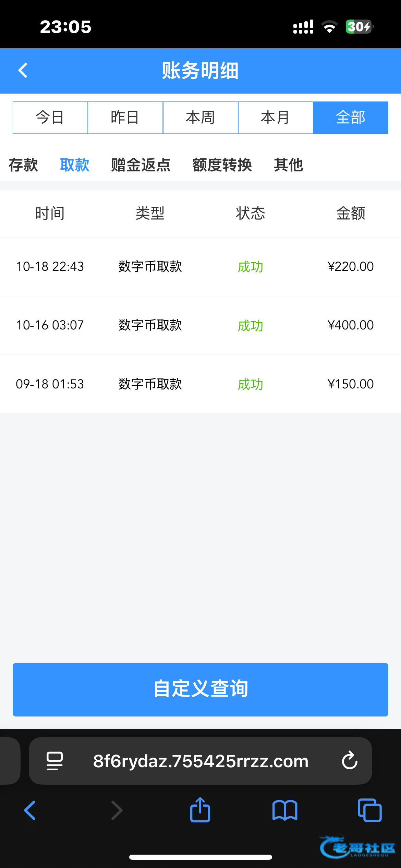Show Safari tabs overview icon

click(x=369, y=810)
